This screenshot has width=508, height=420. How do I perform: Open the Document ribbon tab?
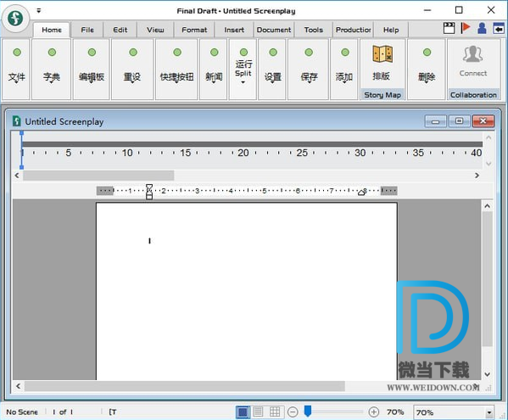click(x=274, y=30)
